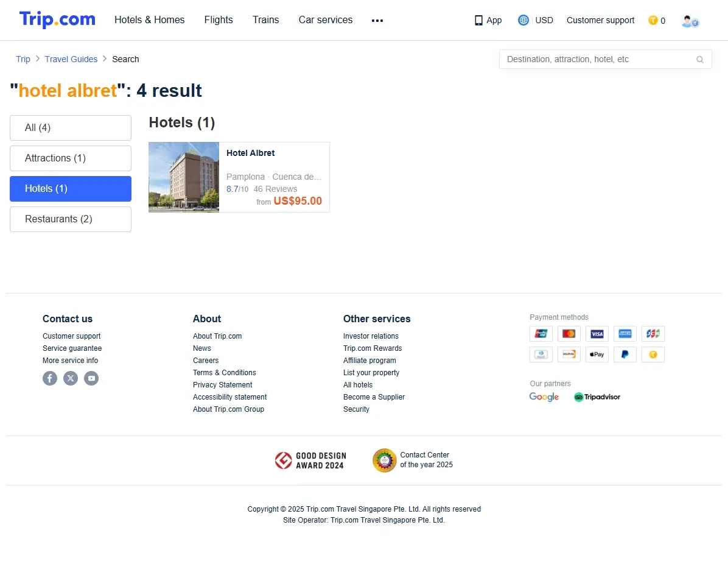Click the App text in header
The width and height of the screenshot is (728, 561).
(x=494, y=21)
